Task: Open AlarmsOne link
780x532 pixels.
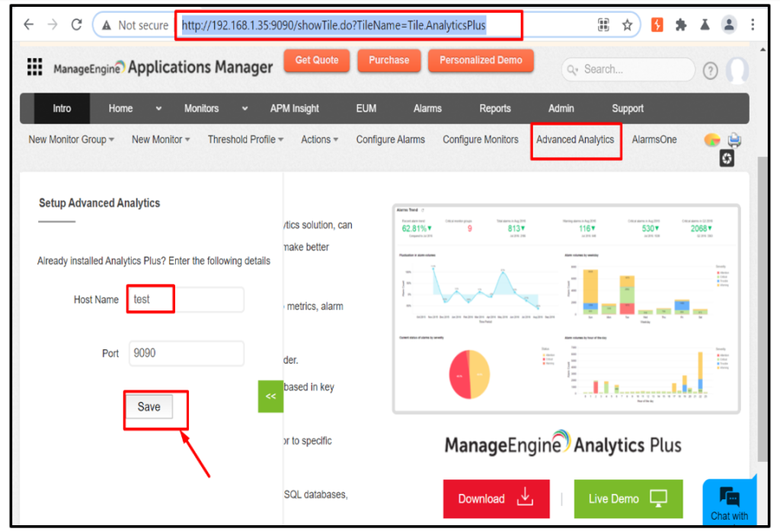Action: click(x=654, y=140)
